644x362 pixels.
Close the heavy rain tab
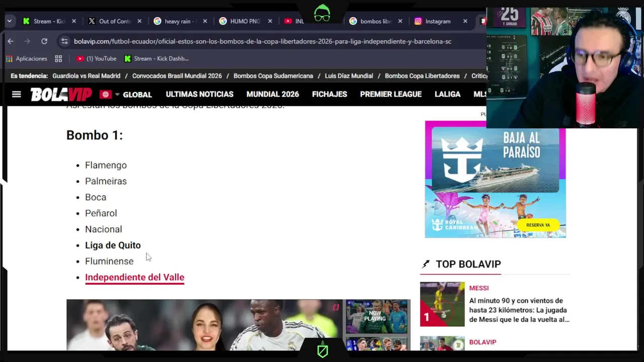(x=205, y=21)
